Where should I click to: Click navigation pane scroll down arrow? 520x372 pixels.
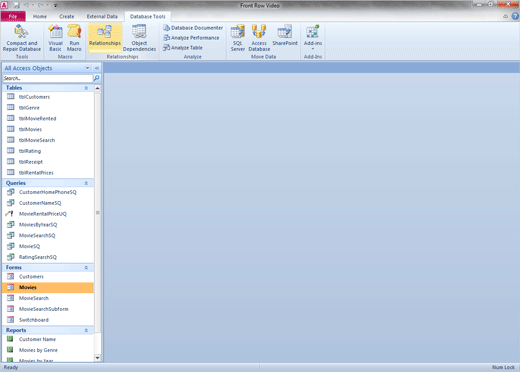(x=97, y=358)
